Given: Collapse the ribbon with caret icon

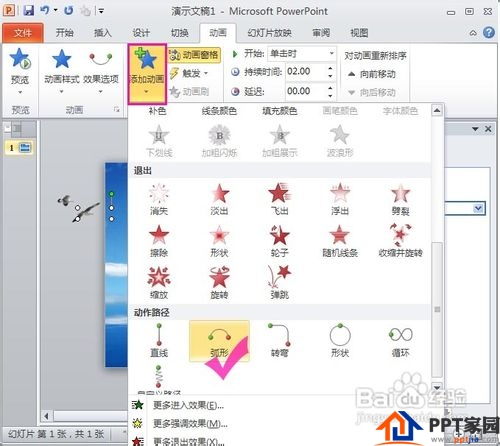Looking at the screenshot, I should (x=473, y=33).
